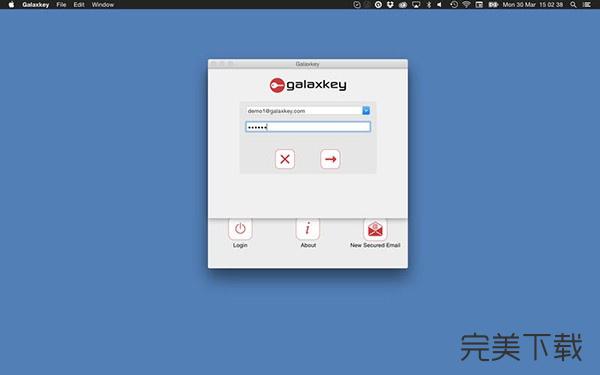Open the Galaxkey application menu

point(36,5)
